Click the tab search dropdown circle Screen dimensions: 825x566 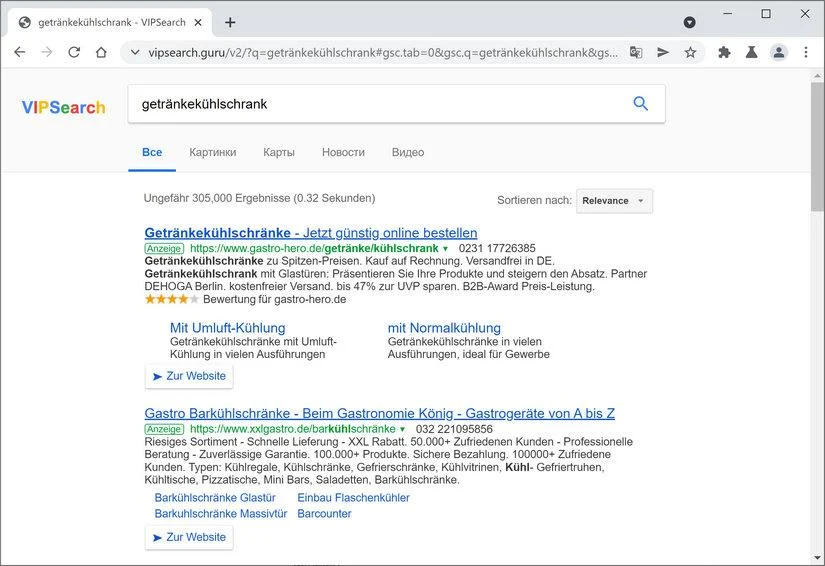tap(689, 22)
